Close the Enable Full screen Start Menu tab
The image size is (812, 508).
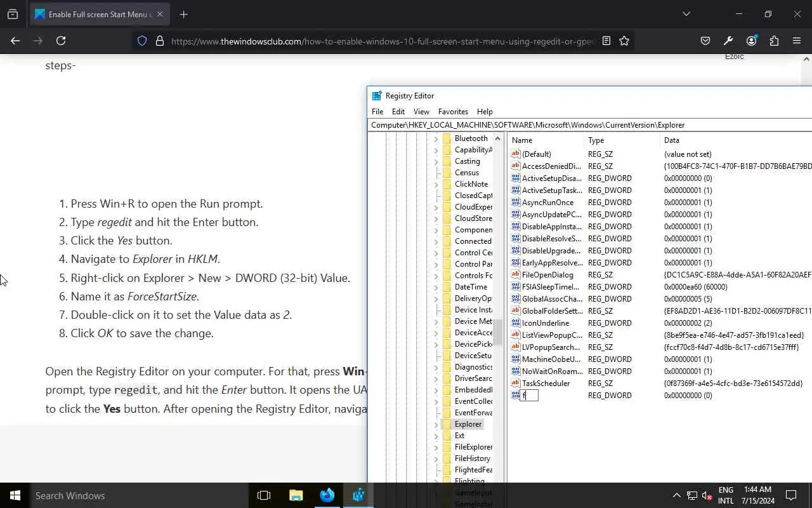pos(159,14)
